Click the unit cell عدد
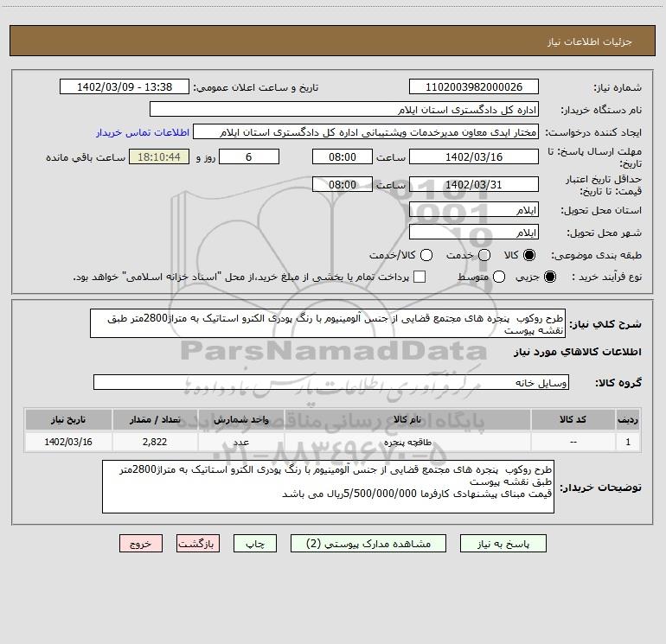Image resolution: width=666 pixels, height=644 pixels. pos(240,442)
